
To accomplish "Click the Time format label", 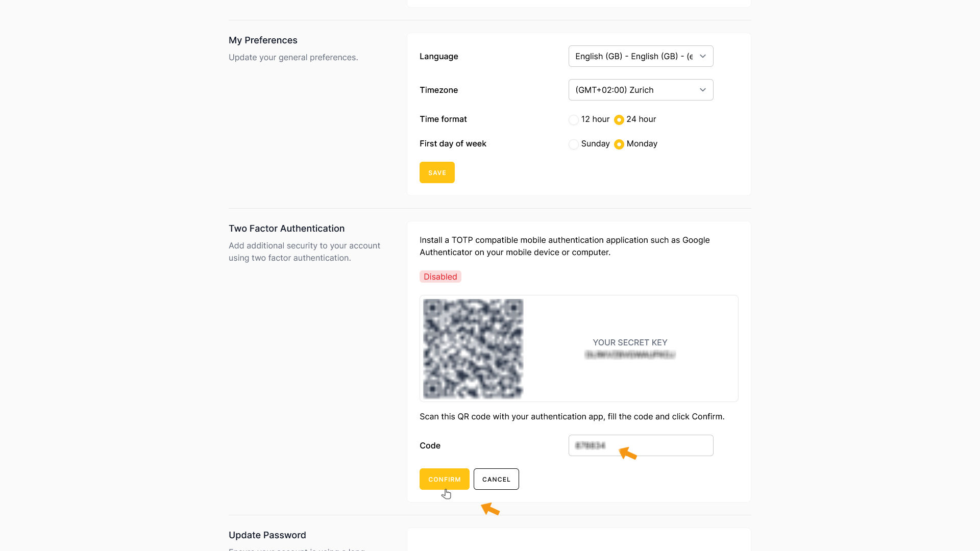I will (x=443, y=119).
